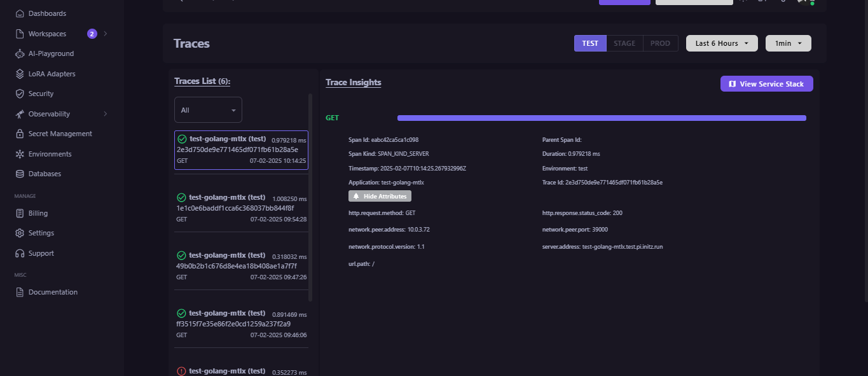Click Duration: 0.979218 ms in insights
This screenshot has height=376, width=868.
click(x=571, y=154)
